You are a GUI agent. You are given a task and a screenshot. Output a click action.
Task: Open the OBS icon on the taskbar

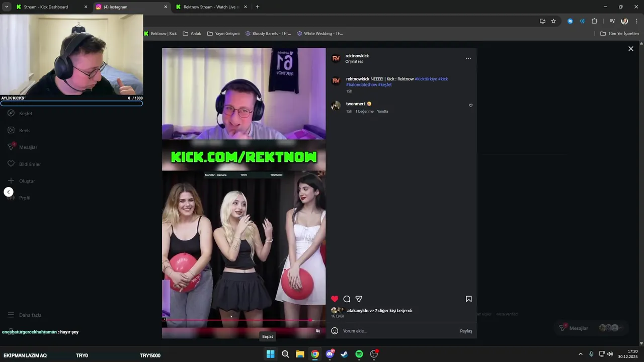374,354
